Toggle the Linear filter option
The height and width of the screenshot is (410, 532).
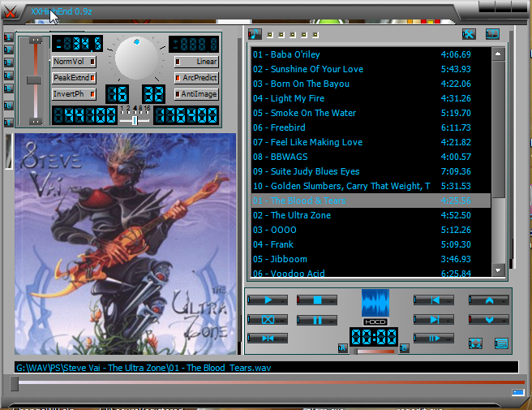196,62
